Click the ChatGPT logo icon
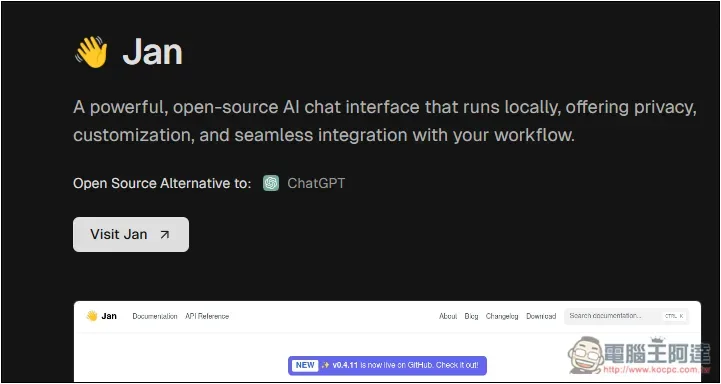 coord(271,183)
